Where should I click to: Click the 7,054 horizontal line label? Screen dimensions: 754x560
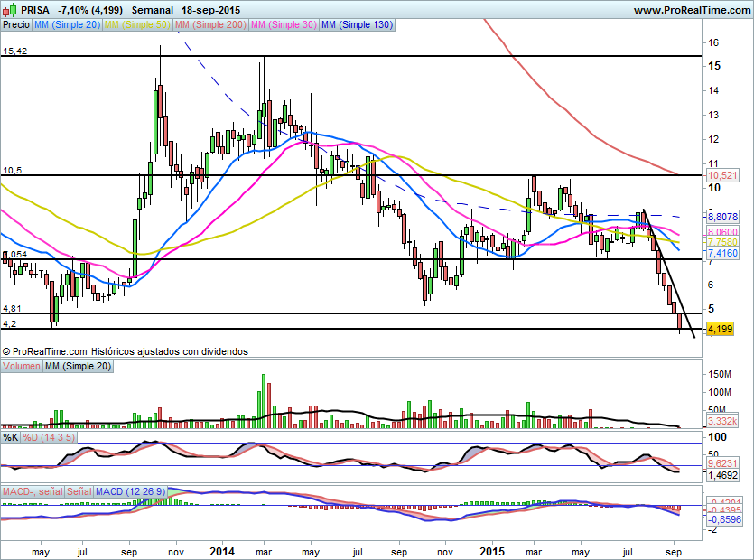pos(15,254)
